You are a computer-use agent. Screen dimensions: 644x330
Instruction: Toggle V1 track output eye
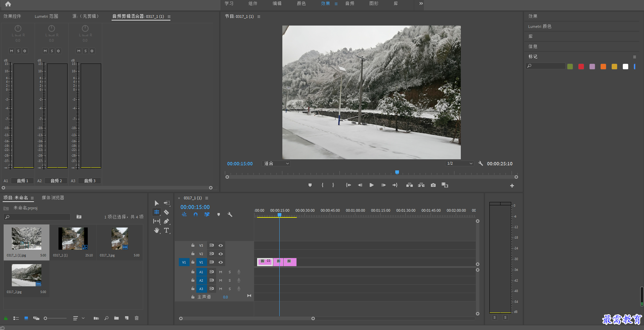tap(220, 262)
